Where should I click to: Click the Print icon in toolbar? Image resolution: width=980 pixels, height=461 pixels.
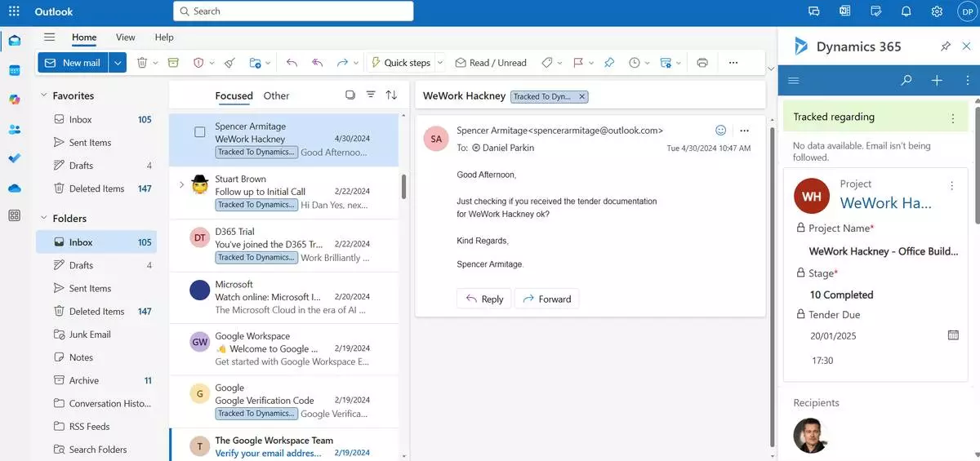click(x=702, y=63)
